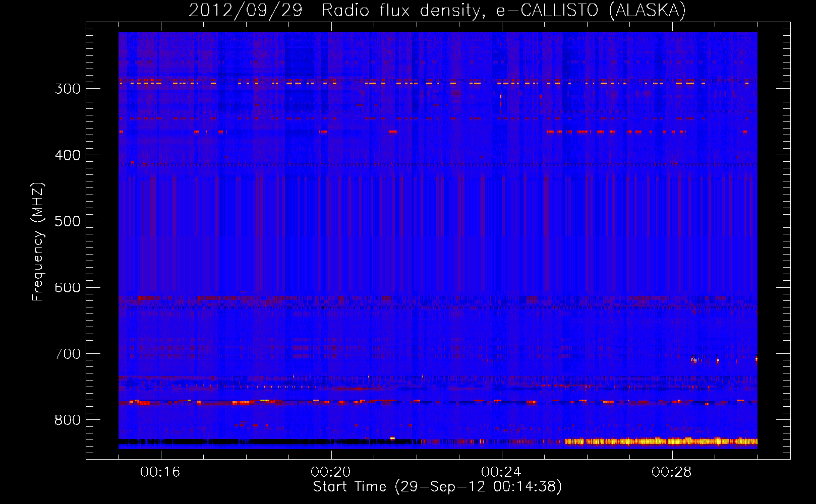Click the 00:28 time tick label
This screenshot has width=816, height=504.
672,472
